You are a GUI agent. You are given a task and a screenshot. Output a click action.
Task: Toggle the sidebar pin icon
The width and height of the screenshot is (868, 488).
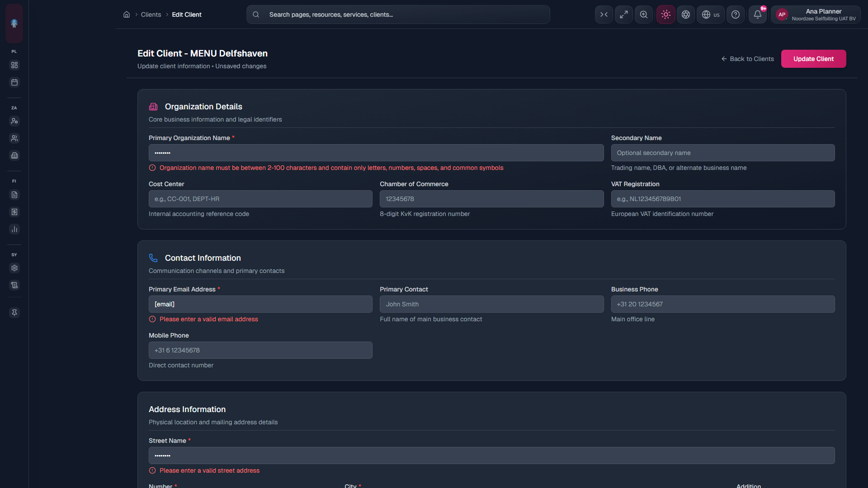[x=14, y=313]
